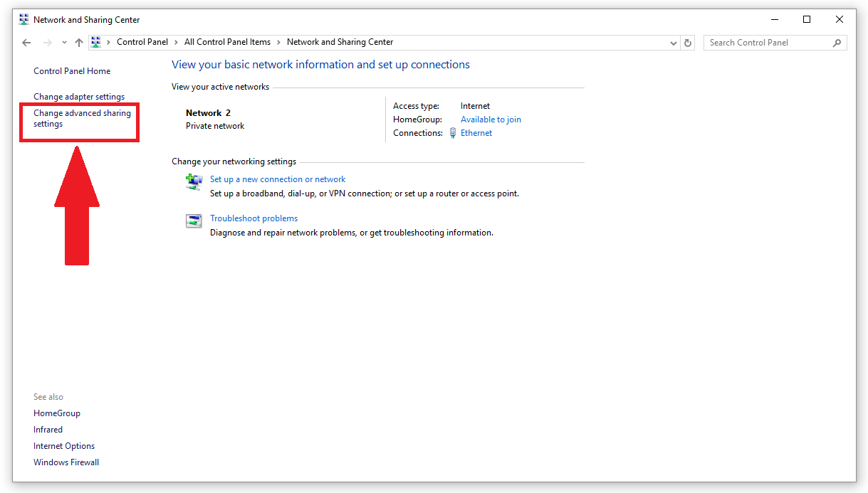Screen dimensions: 868x493
Task: Open the recent locations dropdown arrow
Action: 64,43
